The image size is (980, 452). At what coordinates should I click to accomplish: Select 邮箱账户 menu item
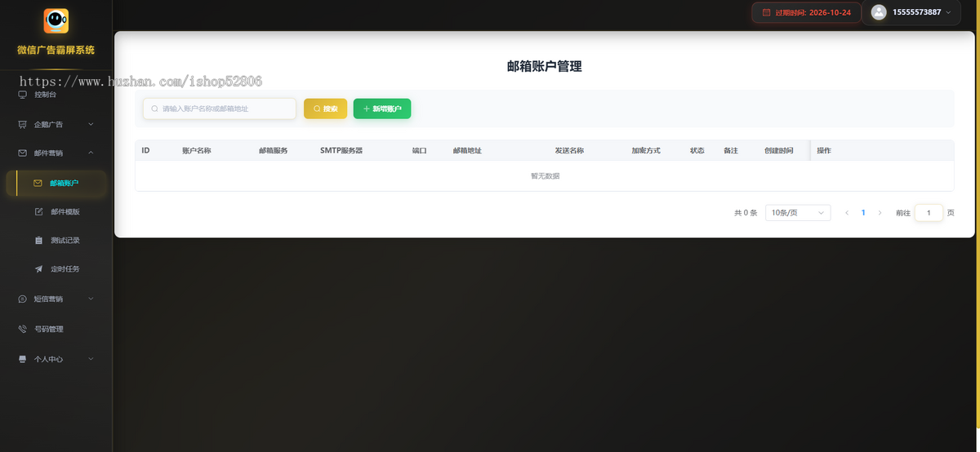pos(56,183)
